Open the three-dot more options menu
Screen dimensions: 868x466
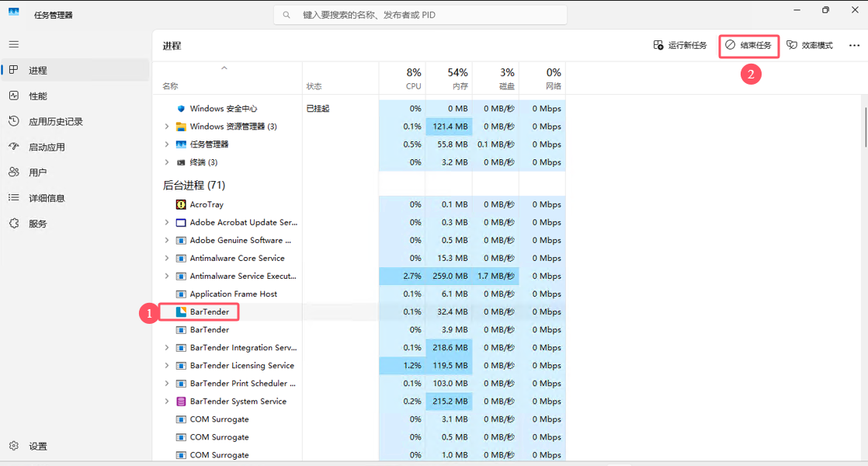[x=854, y=45]
